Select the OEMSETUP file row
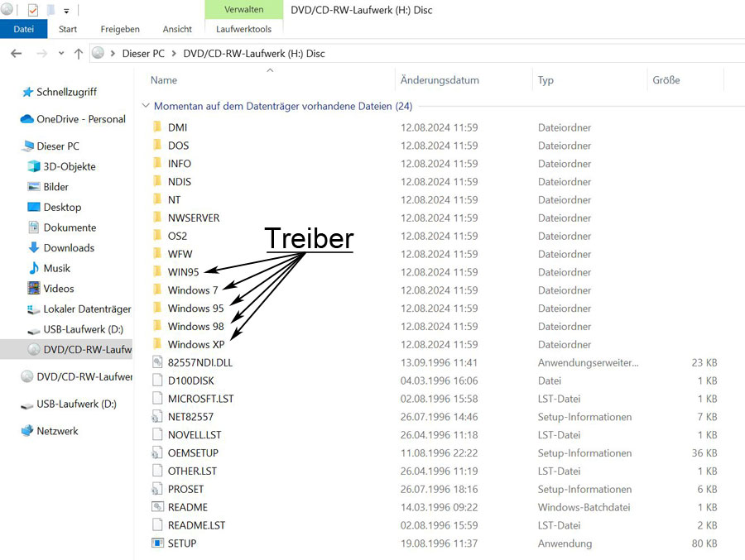This screenshot has width=745, height=560. [193, 452]
